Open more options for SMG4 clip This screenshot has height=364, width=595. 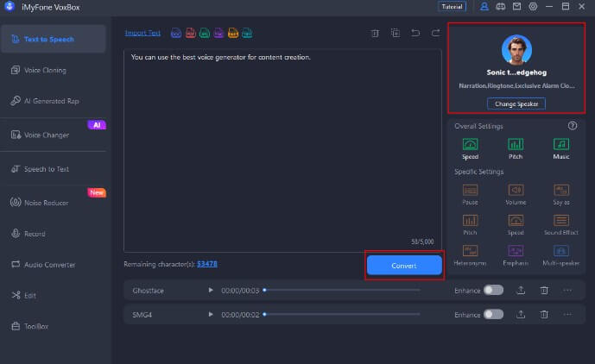pyautogui.click(x=567, y=314)
